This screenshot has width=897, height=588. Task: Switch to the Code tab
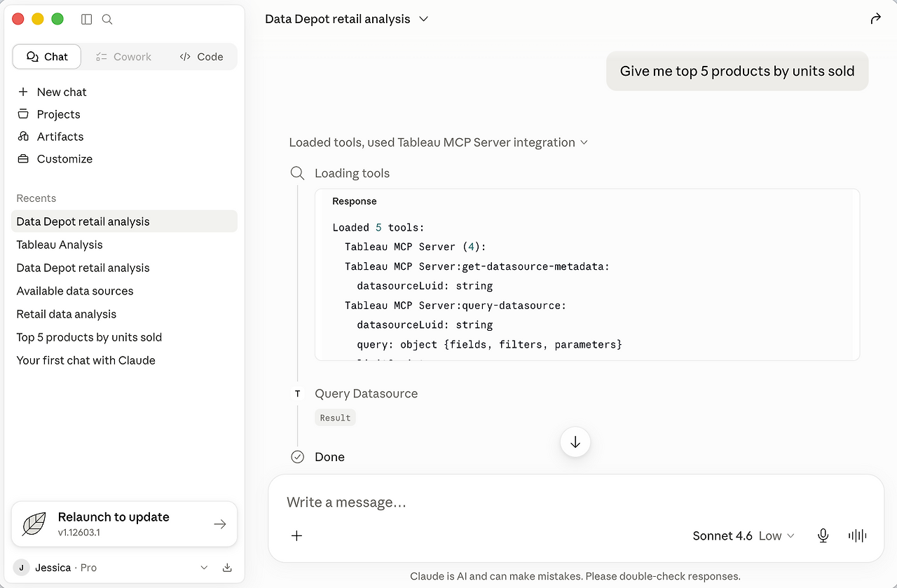pyautogui.click(x=201, y=57)
